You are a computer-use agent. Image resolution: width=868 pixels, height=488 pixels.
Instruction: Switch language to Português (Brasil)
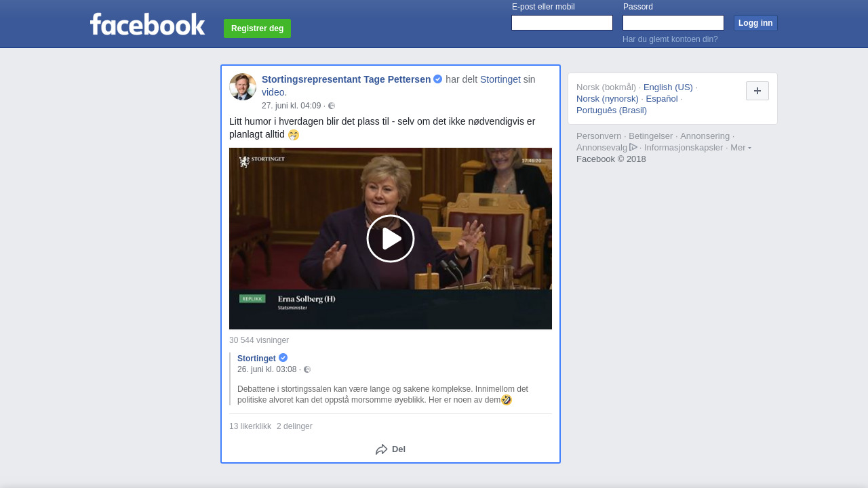tap(612, 110)
